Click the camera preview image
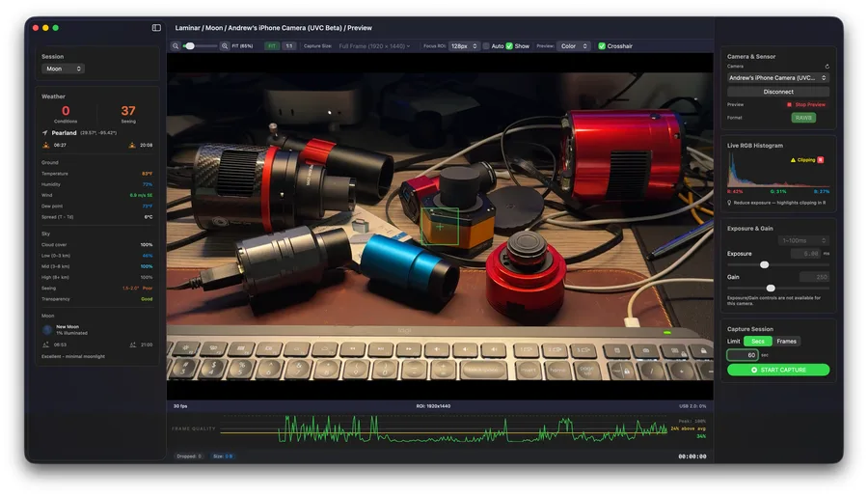Image resolution: width=868 pixels, height=496 pixels. (440, 227)
